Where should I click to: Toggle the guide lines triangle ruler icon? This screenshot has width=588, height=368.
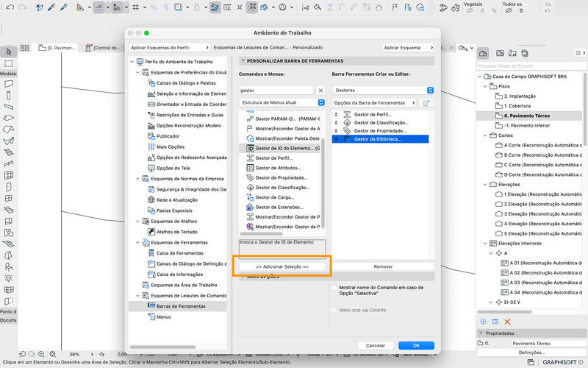(x=80, y=7)
